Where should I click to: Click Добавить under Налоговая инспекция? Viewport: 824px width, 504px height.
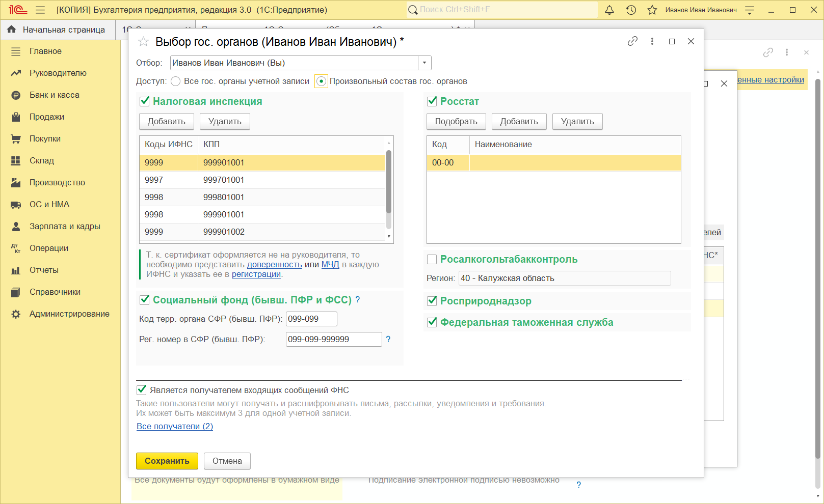click(167, 121)
